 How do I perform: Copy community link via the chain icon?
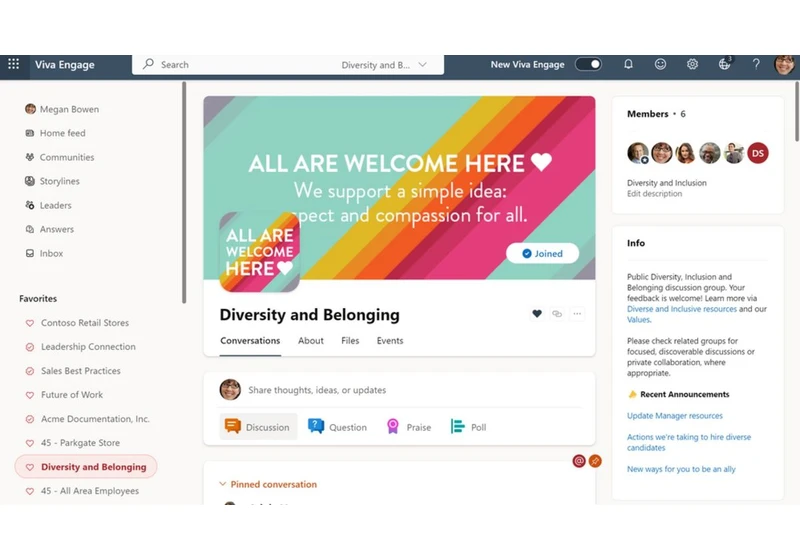tap(557, 314)
